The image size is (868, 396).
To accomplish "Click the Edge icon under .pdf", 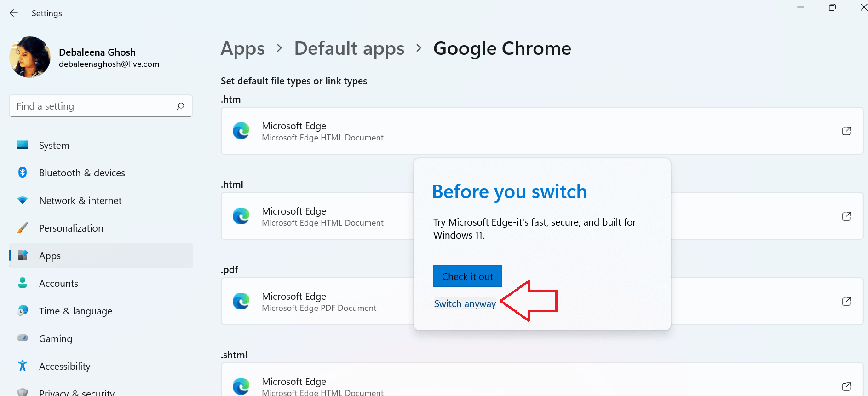I will 241,302.
